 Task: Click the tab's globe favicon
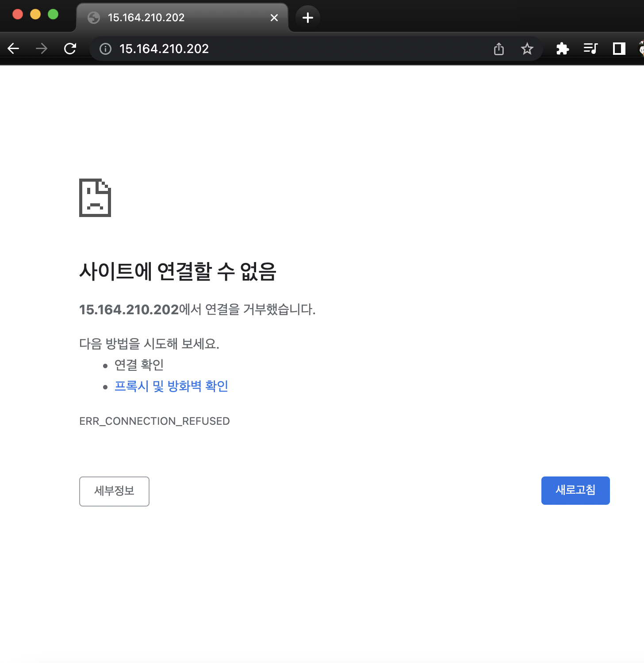pyautogui.click(x=94, y=18)
